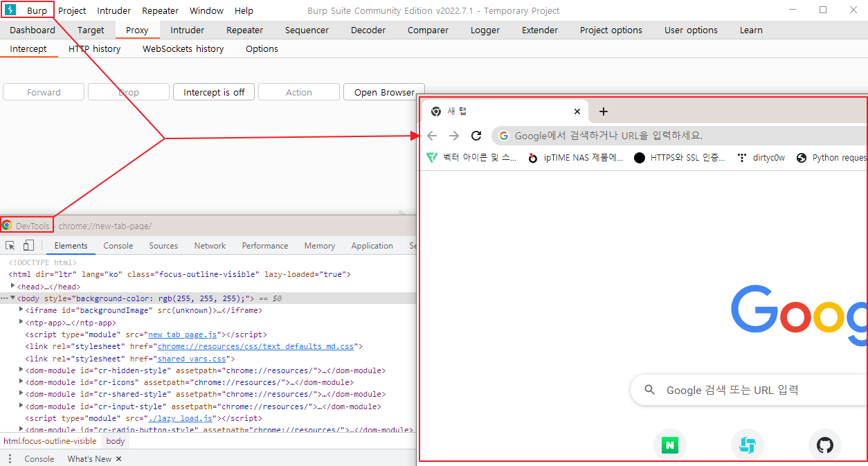Open the Help menu

[x=244, y=10]
